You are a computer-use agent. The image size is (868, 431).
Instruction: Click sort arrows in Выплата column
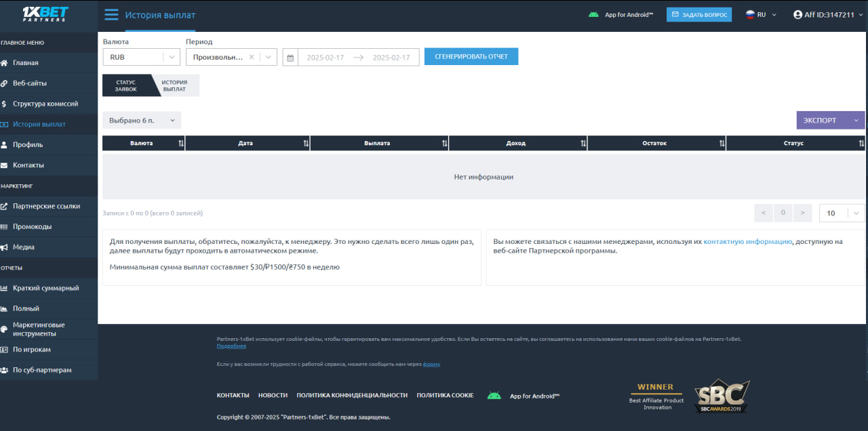[x=444, y=144]
